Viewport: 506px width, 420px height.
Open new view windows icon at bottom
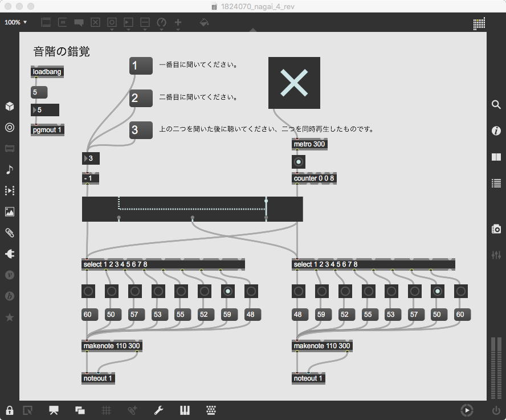click(80, 410)
